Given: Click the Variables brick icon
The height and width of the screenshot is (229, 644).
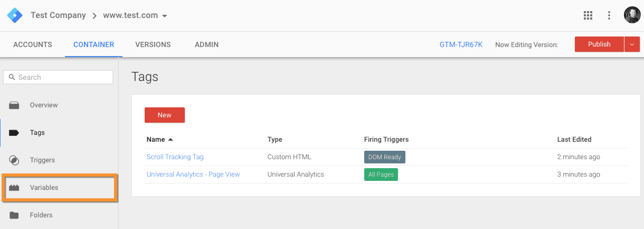Looking at the screenshot, I should (14, 188).
